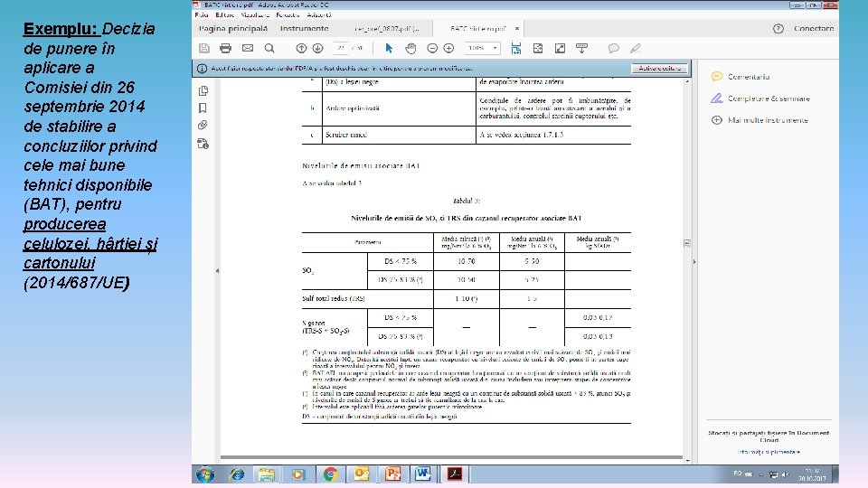Click the Help question mark icon
Image resolution: width=868 pixels, height=488 pixels.
click(778, 29)
